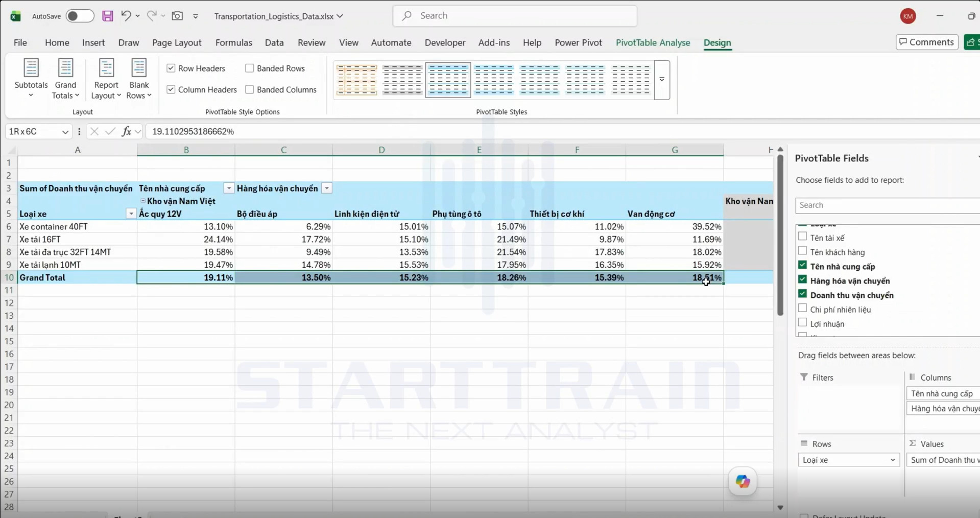Click the Comments button
This screenshot has height=518, width=980.
coord(927,42)
